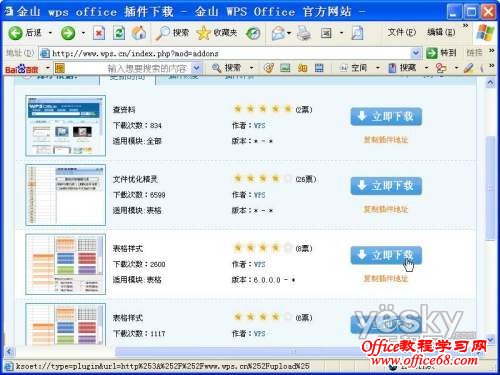The width and height of the screenshot is (500, 375).
Task: Open the 文件优化精灵 plugin thumbnail
Action: click(x=66, y=195)
